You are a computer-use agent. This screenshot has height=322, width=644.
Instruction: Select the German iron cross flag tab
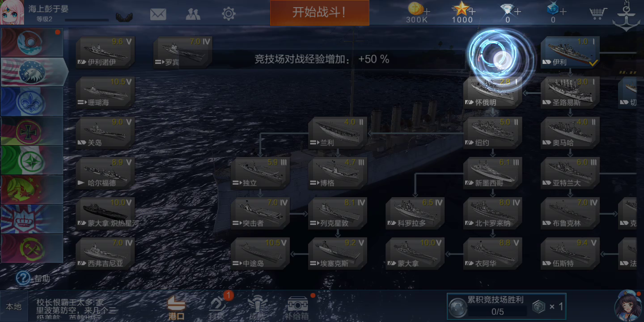tap(31, 131)
